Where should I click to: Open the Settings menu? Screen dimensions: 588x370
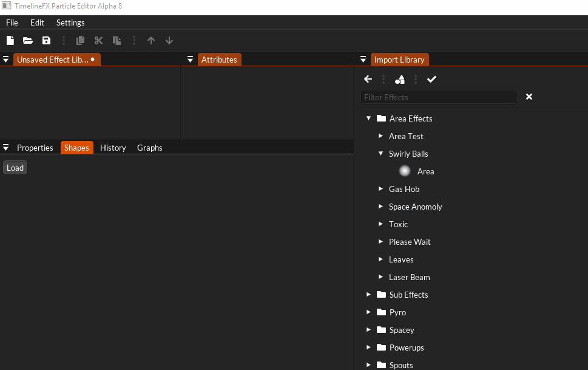(x=70, y=22)
